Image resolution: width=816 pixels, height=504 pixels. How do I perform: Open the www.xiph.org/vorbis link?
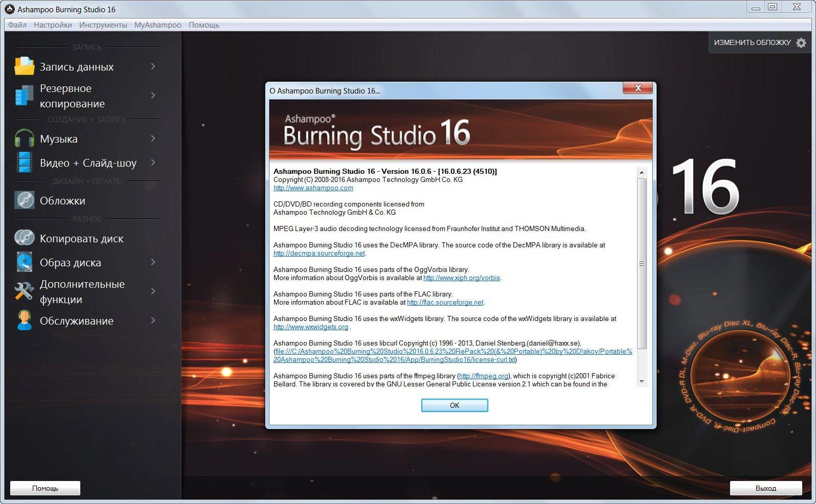(462, 278)
